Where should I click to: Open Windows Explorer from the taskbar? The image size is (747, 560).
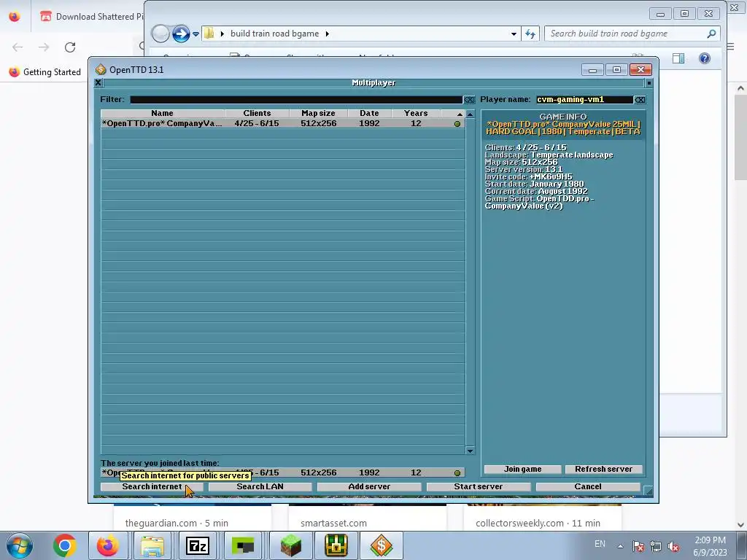[152, 545]
